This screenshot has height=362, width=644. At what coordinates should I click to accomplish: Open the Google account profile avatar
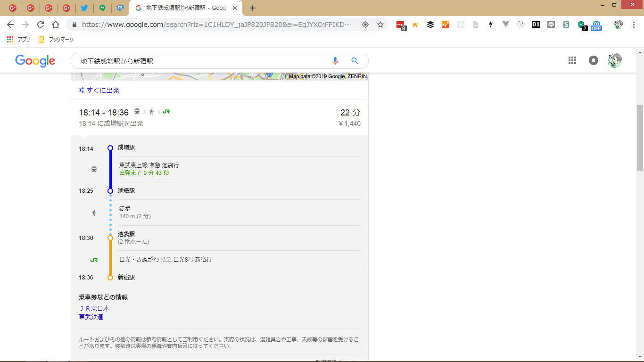pos(615,60)
